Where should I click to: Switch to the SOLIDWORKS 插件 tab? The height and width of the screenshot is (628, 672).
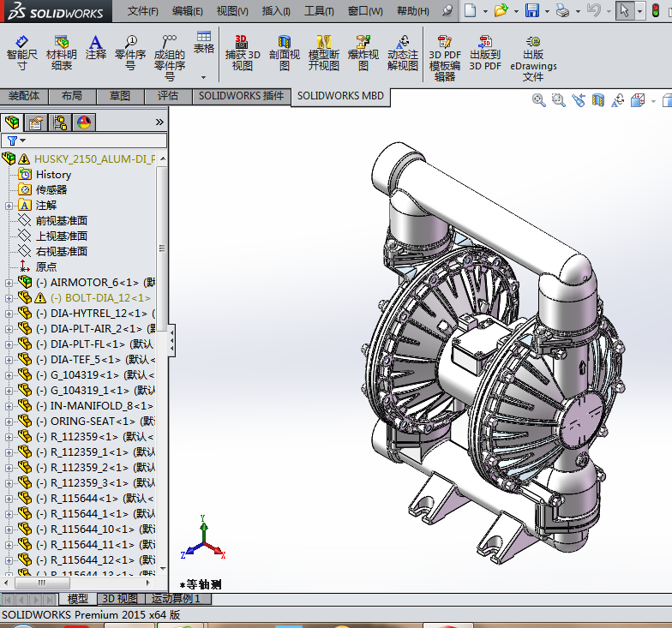point(242,96)
